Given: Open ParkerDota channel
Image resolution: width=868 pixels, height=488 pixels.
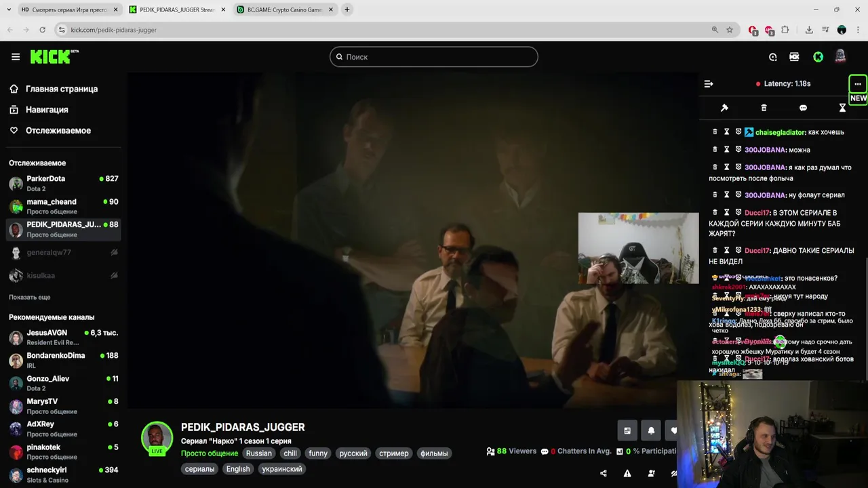Looking at the screenshot, I should point(64,184).
